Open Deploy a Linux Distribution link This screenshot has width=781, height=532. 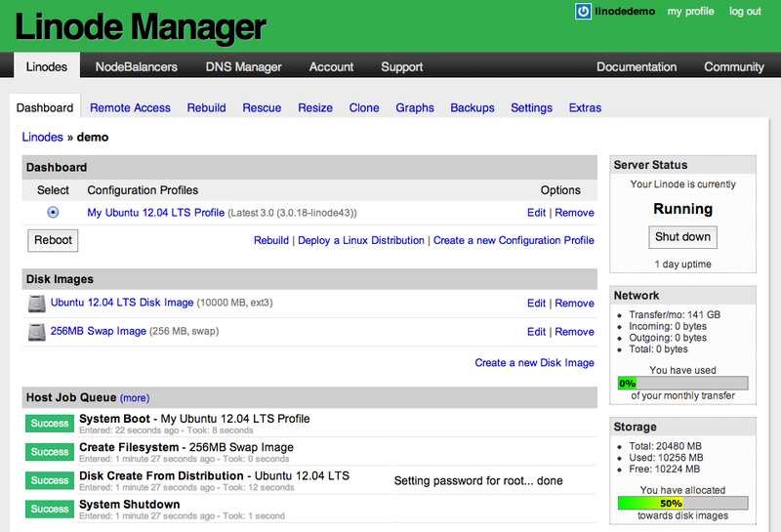pyautogui.click(x=360, y=240)
